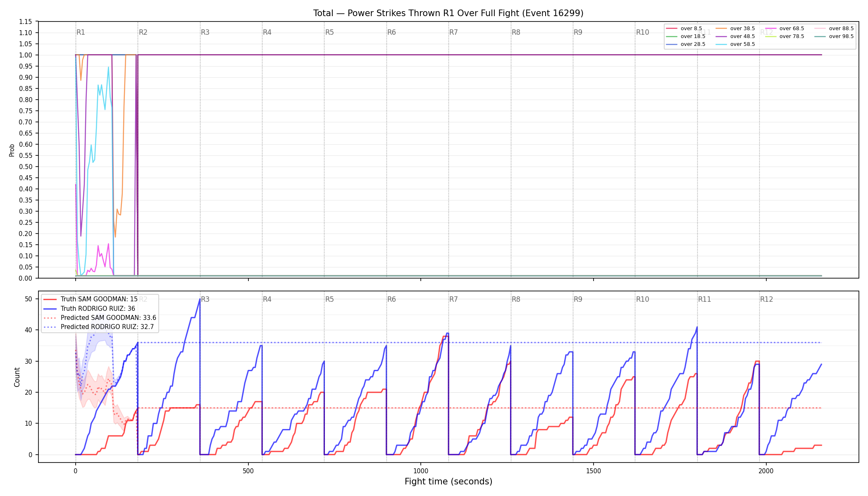Click the 1.15 tick on the Prob axis

point(26,21)
